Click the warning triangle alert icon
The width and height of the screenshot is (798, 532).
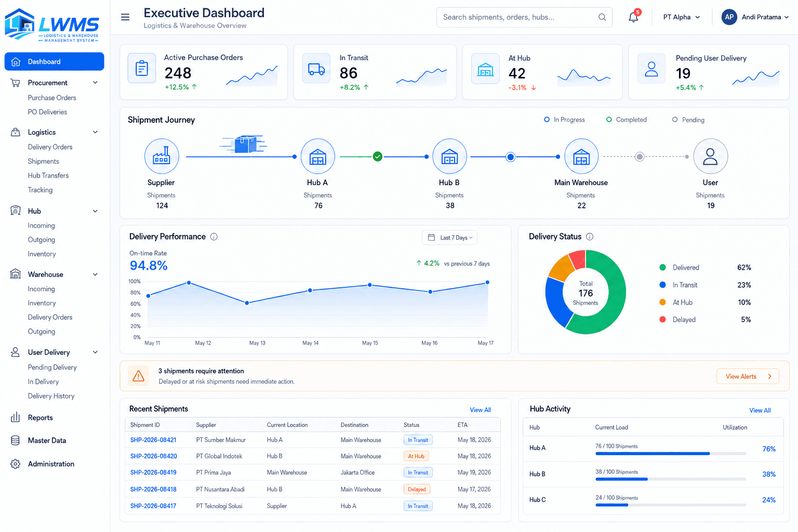(x=139, y=376)
